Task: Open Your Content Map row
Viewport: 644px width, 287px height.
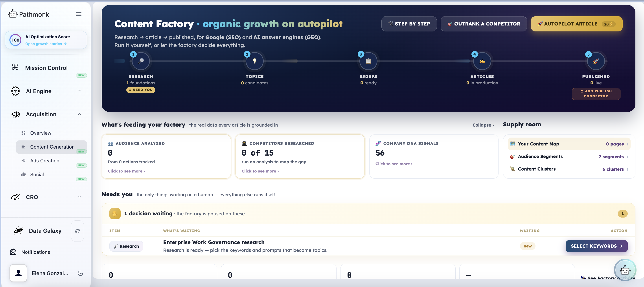Action: [569, 144]
